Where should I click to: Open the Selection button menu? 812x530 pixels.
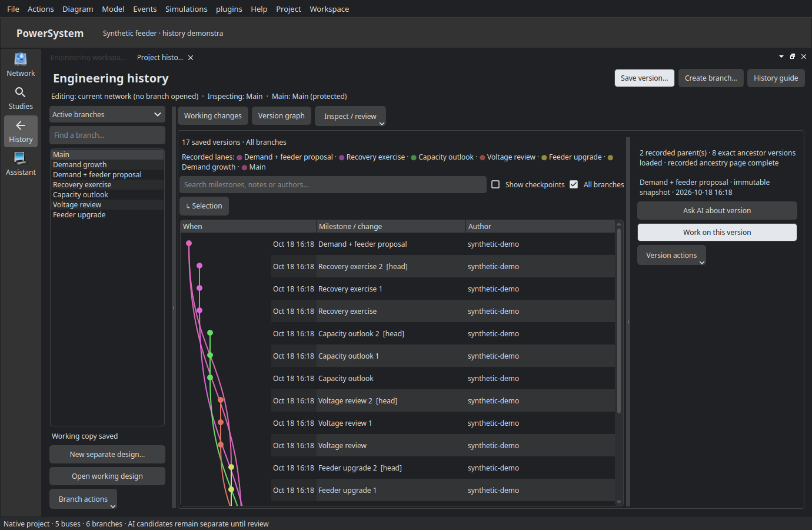[x=204, y=206]
